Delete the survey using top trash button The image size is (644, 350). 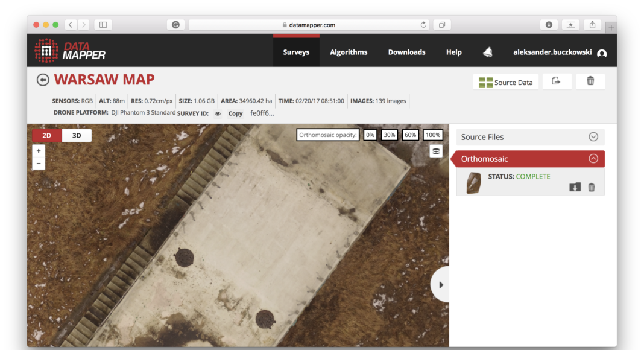590,81
